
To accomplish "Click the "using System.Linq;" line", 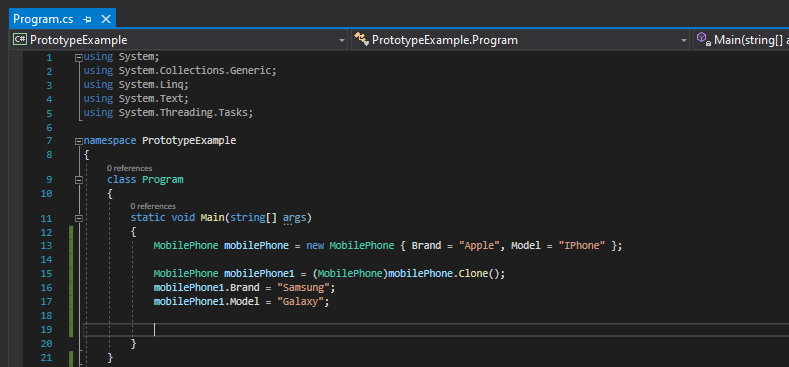I will [136, 85].
